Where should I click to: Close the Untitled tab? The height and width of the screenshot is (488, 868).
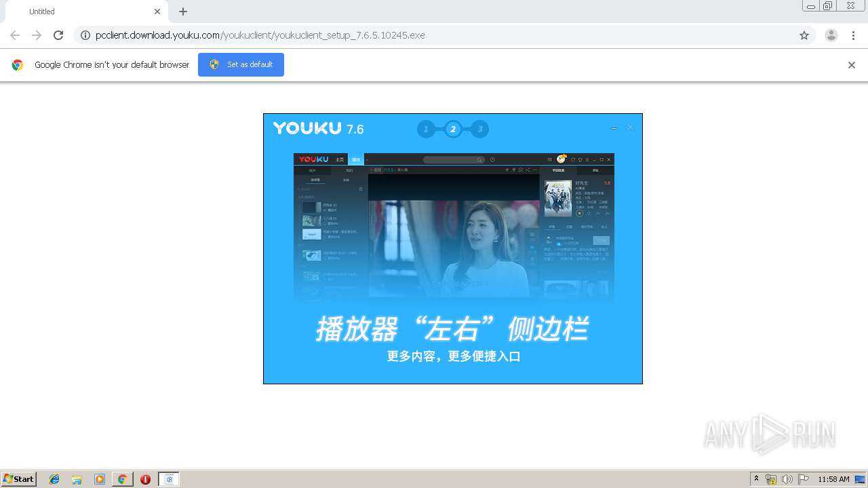pos(157,12)
